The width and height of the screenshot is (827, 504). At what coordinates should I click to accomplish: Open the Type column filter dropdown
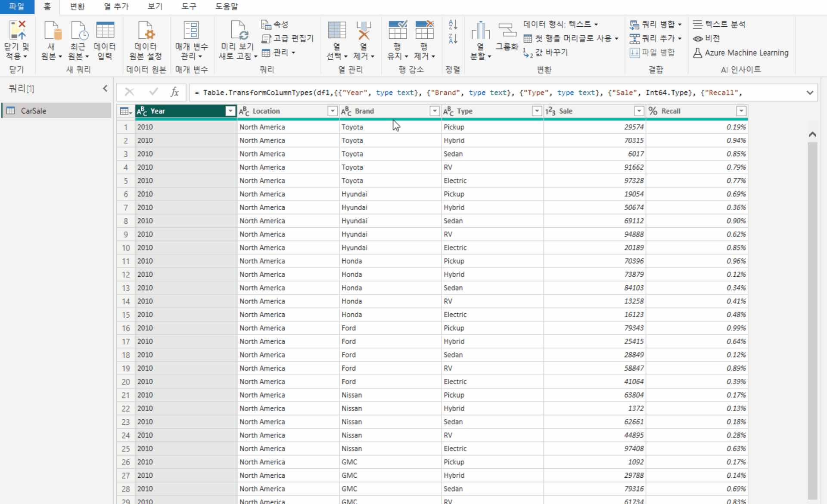point(537,111)
